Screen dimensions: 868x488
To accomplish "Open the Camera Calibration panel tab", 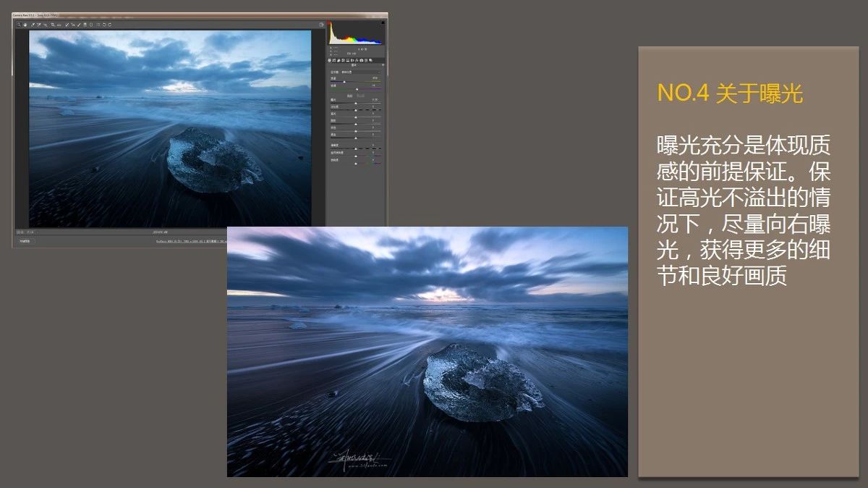I will click(362, 60).
